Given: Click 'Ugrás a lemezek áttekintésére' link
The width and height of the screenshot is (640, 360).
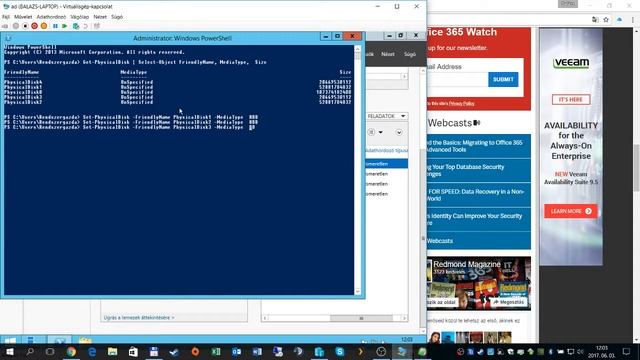Looking at the screenshot, I should pyautogui.click(x=139, y=318).
